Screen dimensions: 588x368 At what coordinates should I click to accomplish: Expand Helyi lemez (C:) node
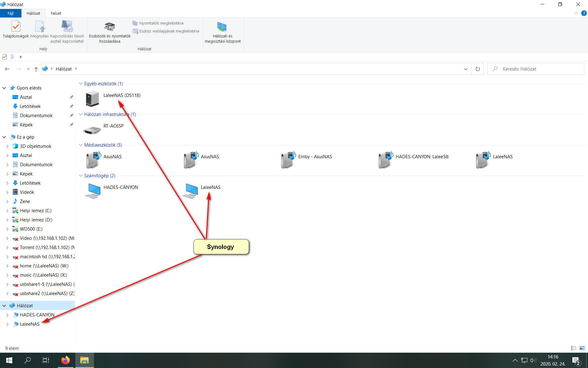tap(7, 211)
